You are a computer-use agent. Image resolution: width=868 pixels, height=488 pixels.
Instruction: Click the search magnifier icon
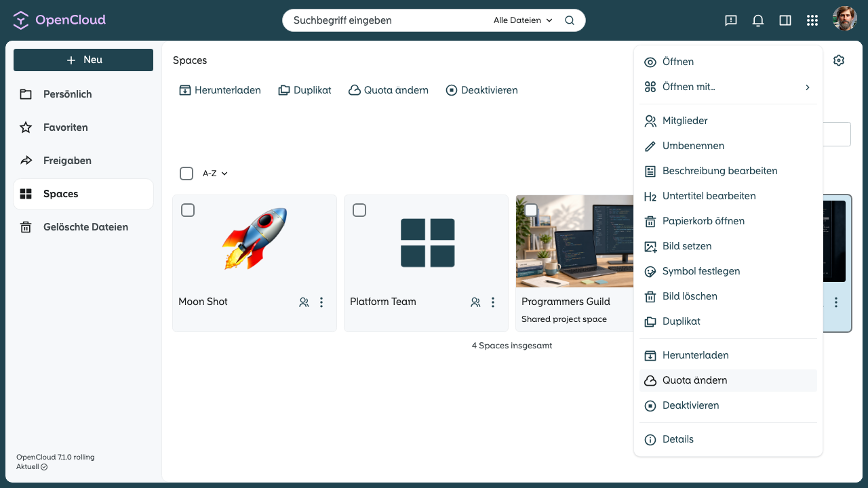coord(570,20)
